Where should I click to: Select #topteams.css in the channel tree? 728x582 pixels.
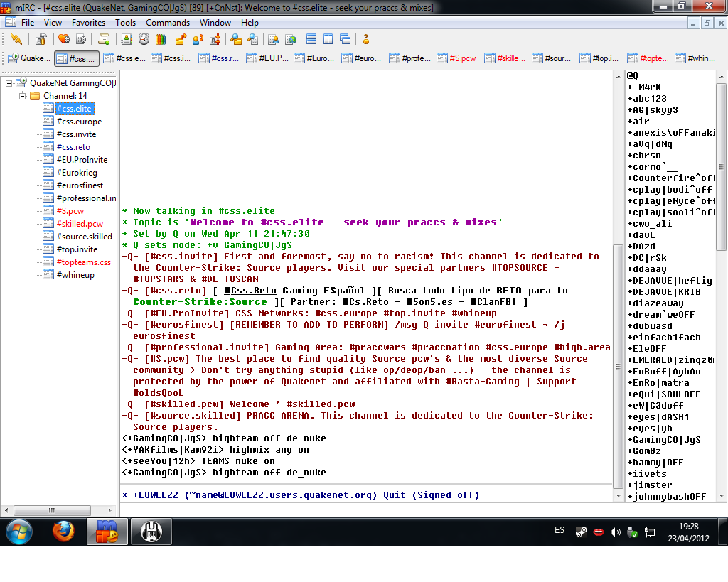[84, 262]
